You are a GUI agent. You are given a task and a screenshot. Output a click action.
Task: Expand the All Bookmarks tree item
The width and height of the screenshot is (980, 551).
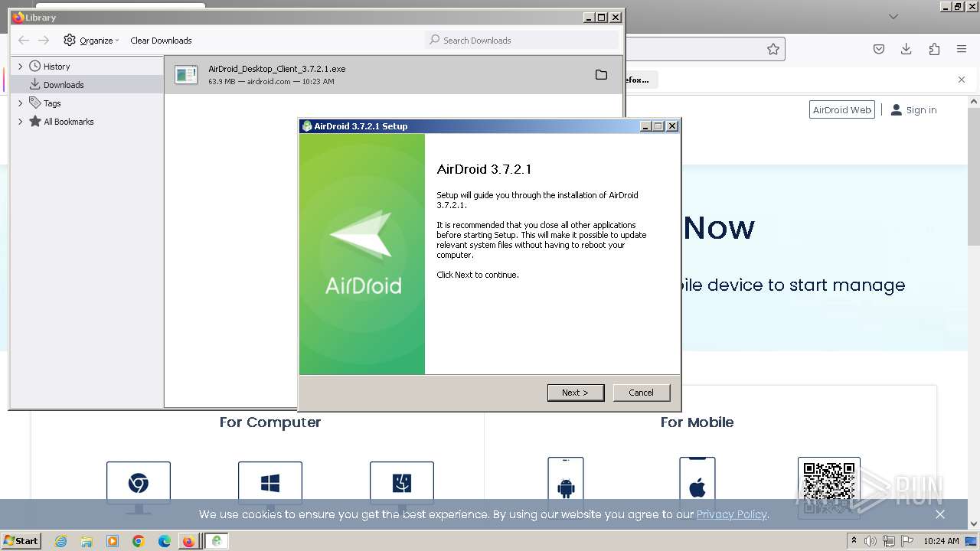pyautogui.click(x=21, y=122)
